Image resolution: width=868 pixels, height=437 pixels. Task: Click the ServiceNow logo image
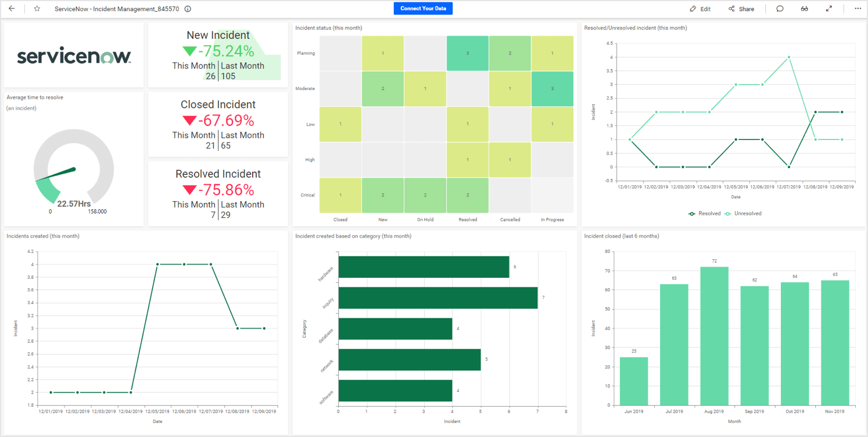tap(74, 56)
